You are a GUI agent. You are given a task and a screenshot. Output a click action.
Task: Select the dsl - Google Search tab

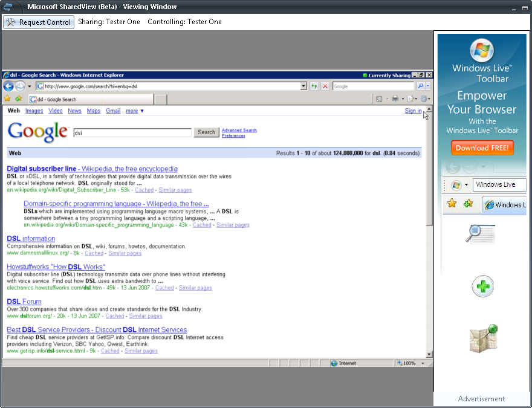coord(91,99)
